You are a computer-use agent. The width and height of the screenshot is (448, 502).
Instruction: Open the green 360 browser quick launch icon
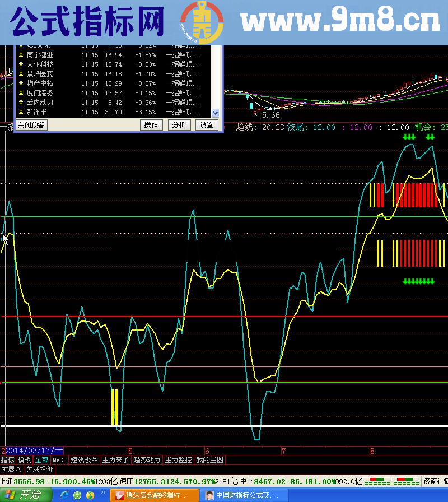(77, 495)
